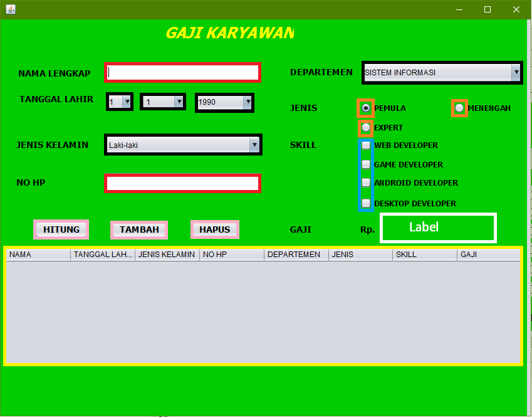
Task: Select the PEMULA radio button
Action: pos(365,108)
